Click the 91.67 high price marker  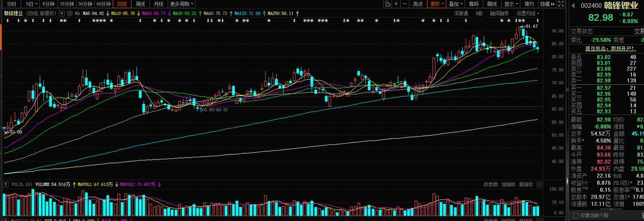click(531, 26)
